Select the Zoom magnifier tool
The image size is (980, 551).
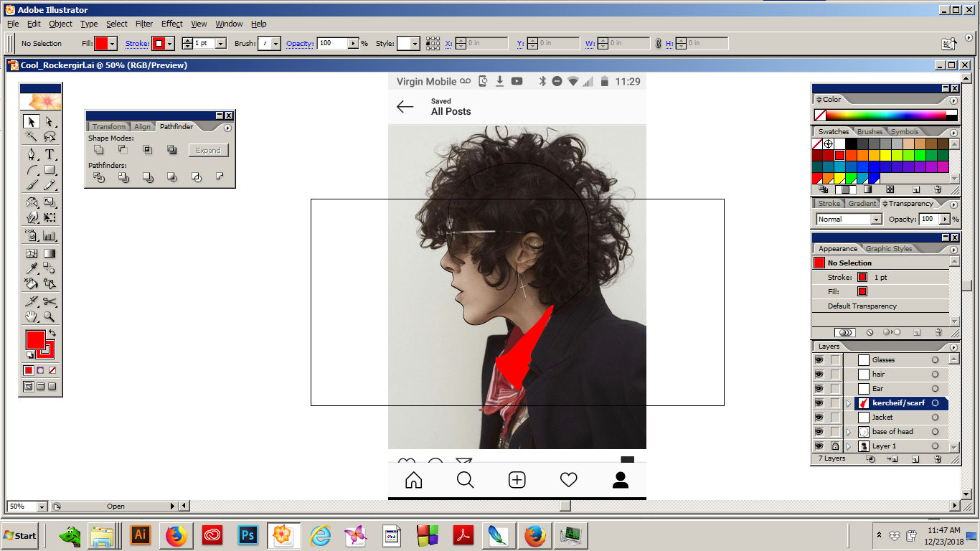tap(50, 316)
